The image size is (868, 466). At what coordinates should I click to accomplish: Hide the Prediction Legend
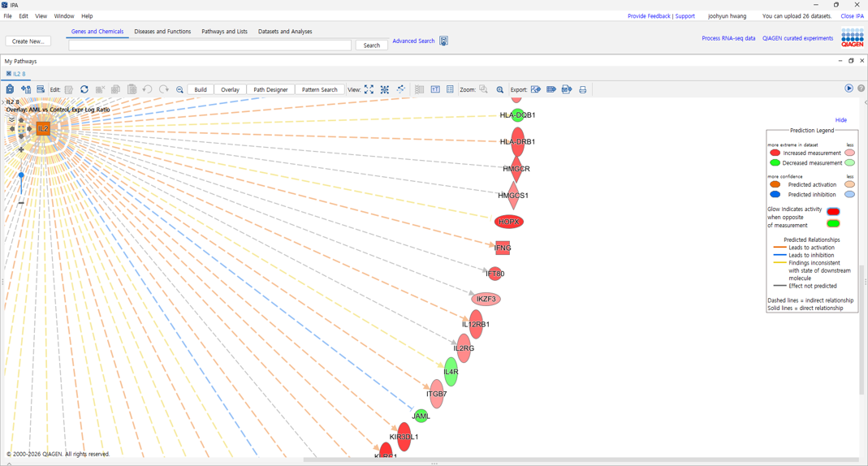[841, 120]
